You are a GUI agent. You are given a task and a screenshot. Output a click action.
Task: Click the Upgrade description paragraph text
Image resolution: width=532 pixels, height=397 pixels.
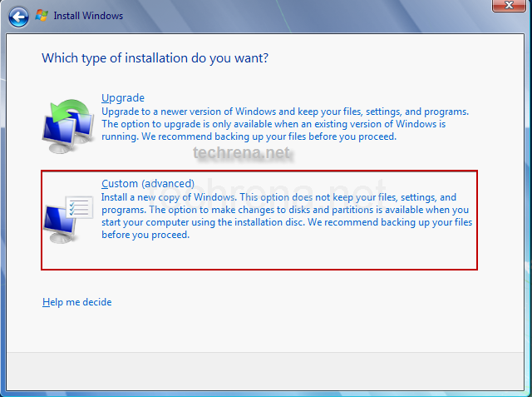285,124
